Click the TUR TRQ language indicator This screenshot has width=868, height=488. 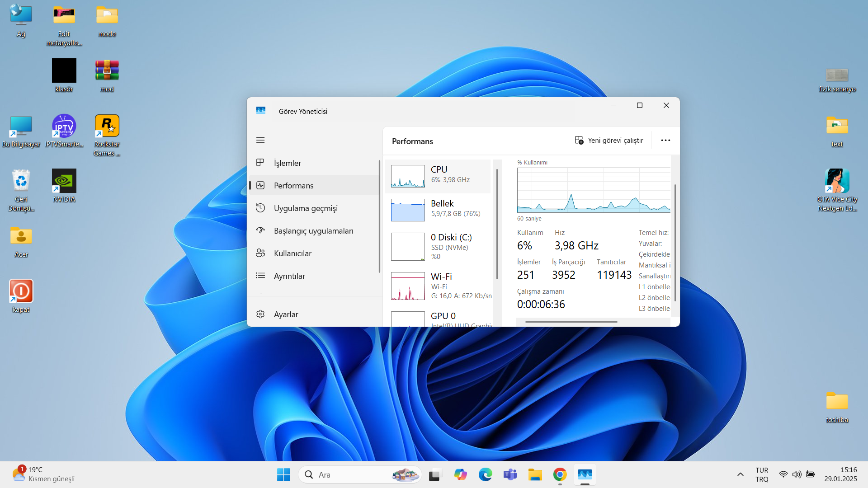pos(762,474)
